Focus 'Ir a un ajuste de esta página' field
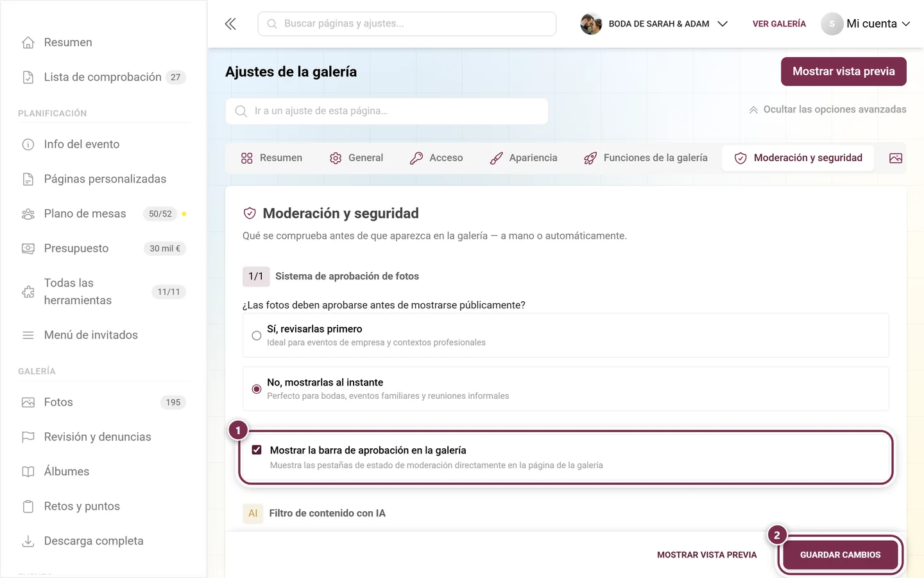The width and height of the screenshot is (924, 578). click(x=387, y=111)
